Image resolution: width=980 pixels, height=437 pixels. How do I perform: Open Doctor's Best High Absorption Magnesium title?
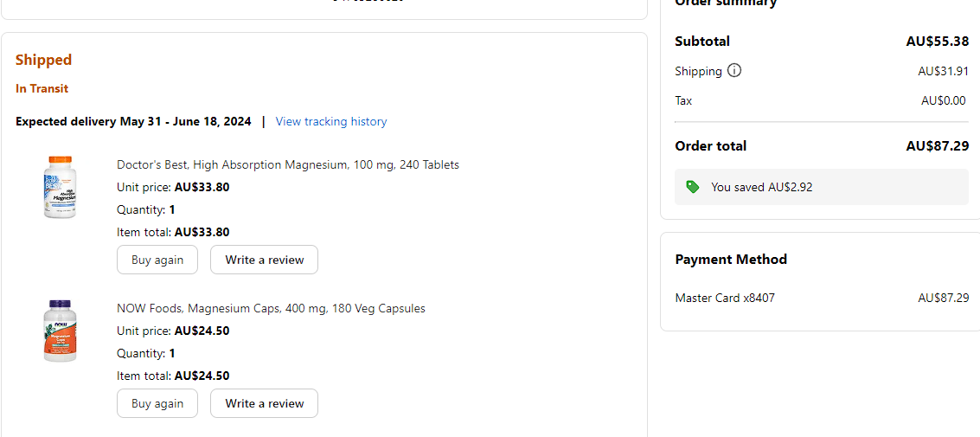288,164
